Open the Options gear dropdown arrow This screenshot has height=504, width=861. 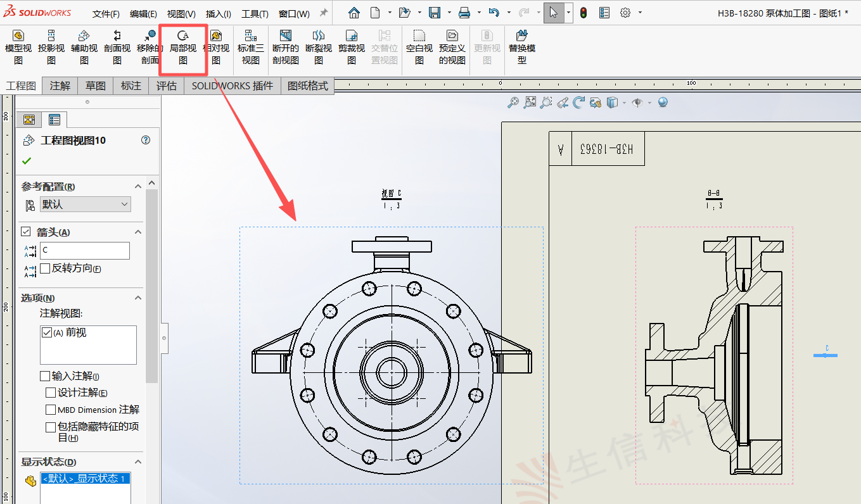coord(640,13)
